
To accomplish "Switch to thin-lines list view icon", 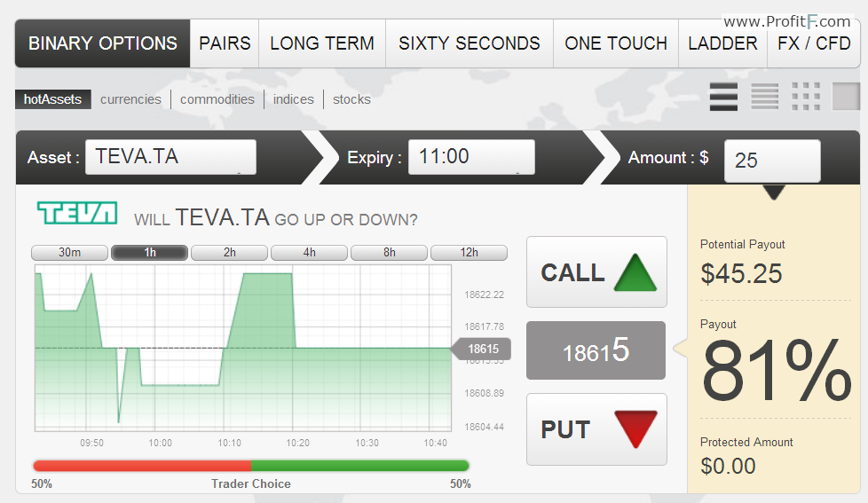I will coord(764,97).
